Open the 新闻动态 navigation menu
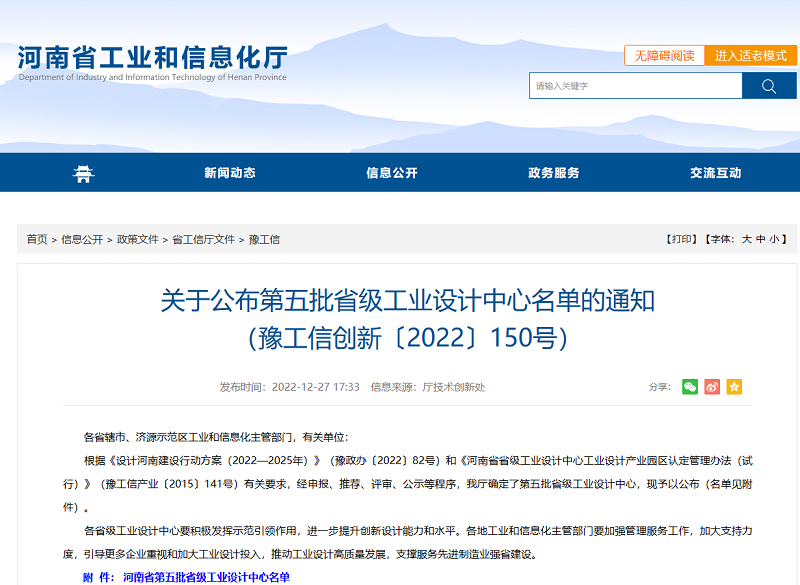Viewport: 800px width, 585px height. click(230, 173)
